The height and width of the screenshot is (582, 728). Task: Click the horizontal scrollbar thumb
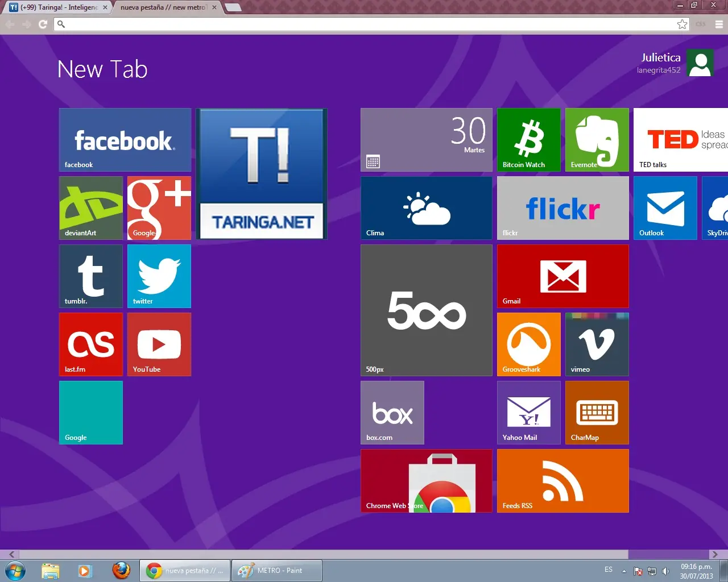click(x=324, y=554)
